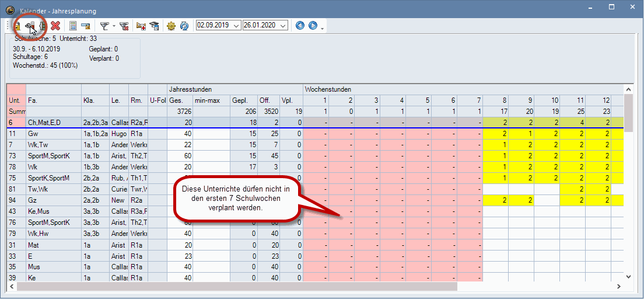This screenshot has width=644, height=299.
Task: Click vertical scrollbar up arrow
Action: 628,89
